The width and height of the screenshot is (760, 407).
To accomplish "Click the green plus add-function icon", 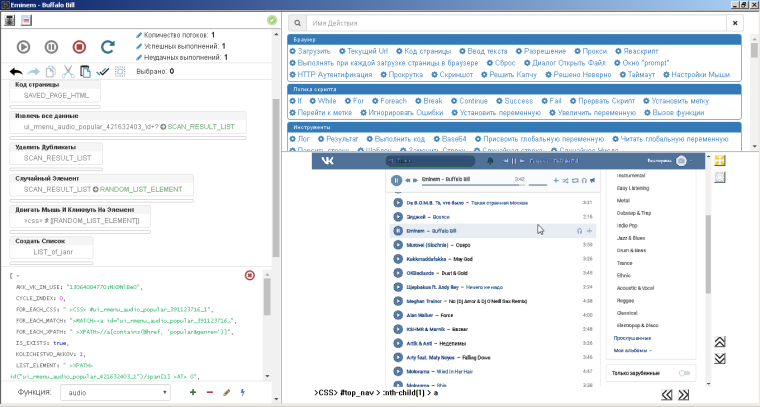I will point(193,392).
